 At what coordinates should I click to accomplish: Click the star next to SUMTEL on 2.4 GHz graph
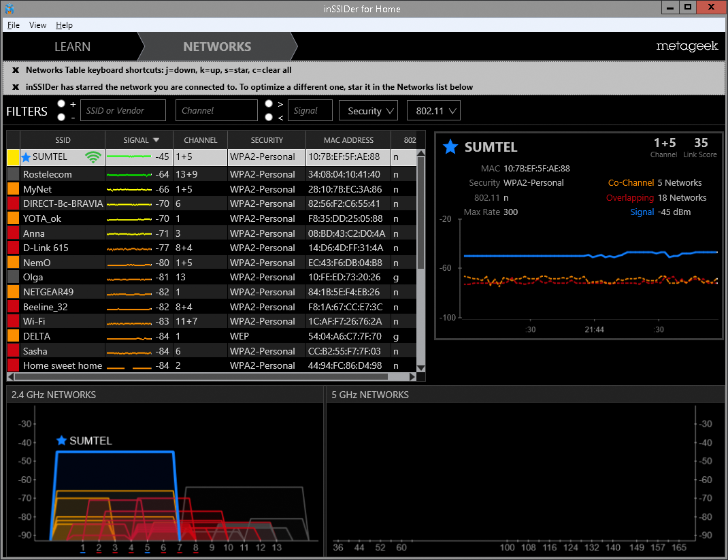(61, 440)
